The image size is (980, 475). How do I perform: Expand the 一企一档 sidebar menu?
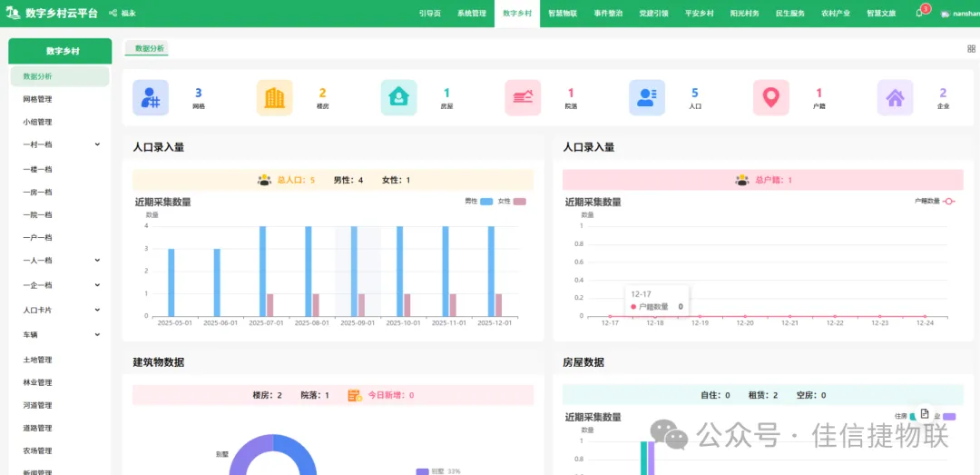pyautogui.click(x=60, y=285)
